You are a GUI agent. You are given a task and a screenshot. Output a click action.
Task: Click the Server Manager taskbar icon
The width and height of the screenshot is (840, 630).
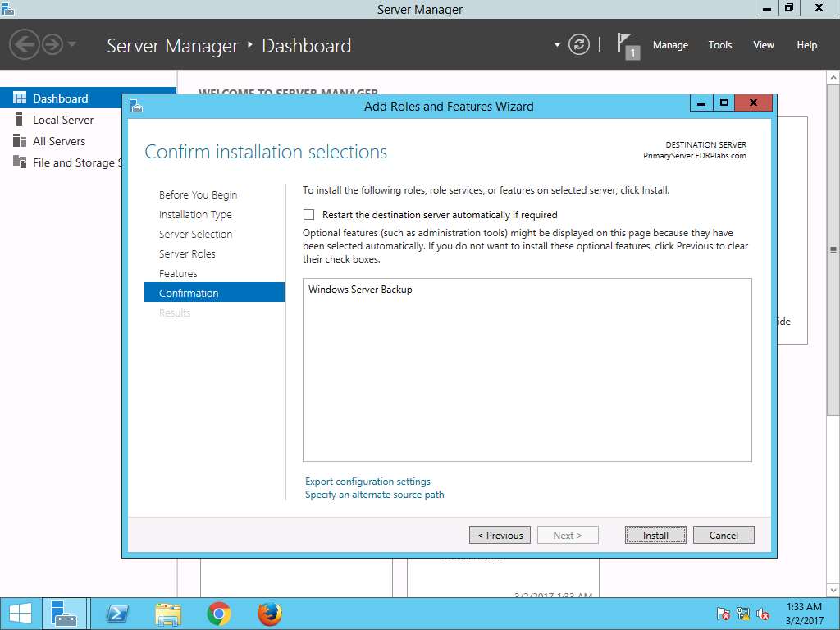(64, 614)
